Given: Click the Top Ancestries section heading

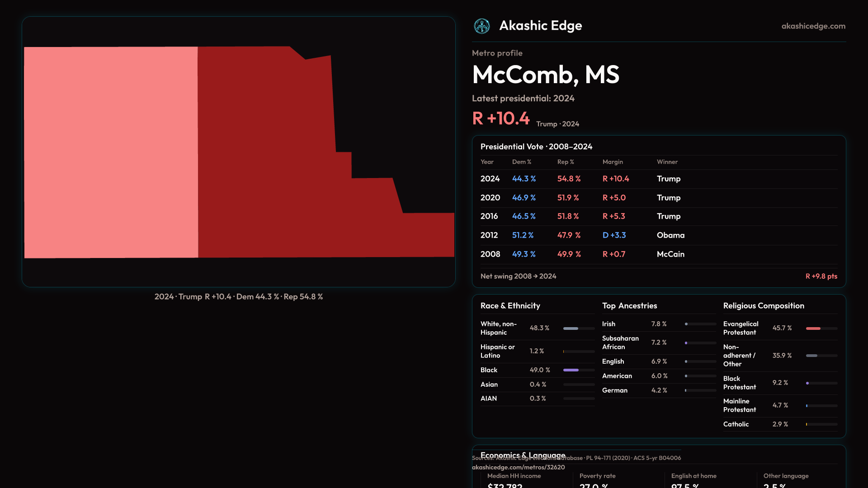Looking at the screenshot, I should 629,306.
